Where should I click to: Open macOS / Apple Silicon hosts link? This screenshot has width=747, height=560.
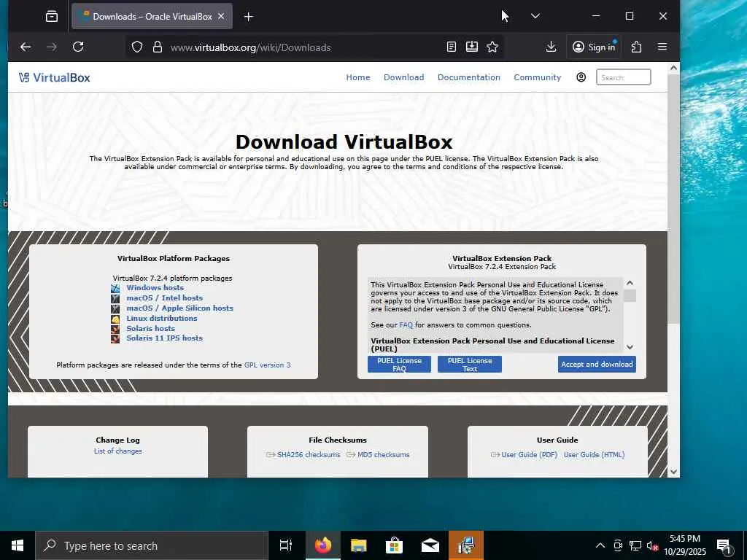pos(179,308)
